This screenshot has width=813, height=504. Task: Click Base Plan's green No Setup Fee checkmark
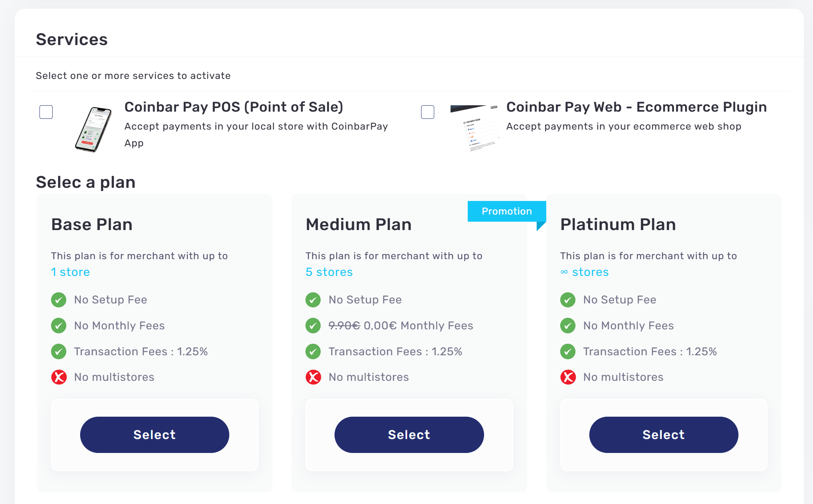pos(59,300)
